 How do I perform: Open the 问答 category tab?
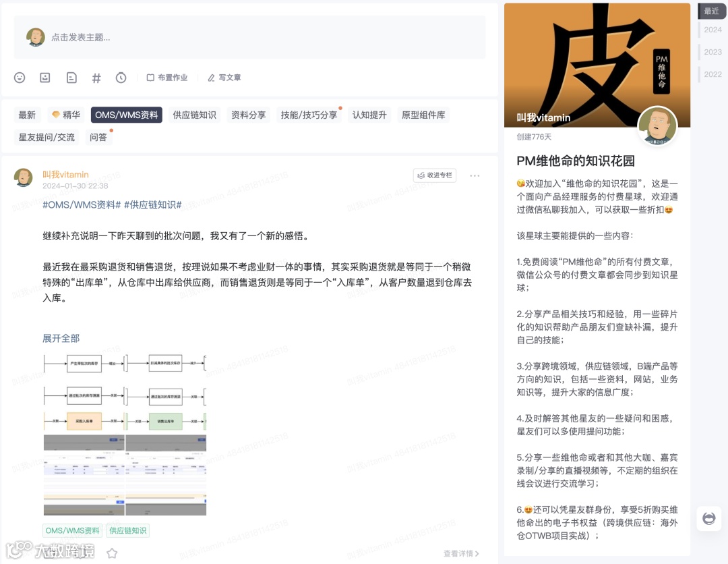coord(98,137)
